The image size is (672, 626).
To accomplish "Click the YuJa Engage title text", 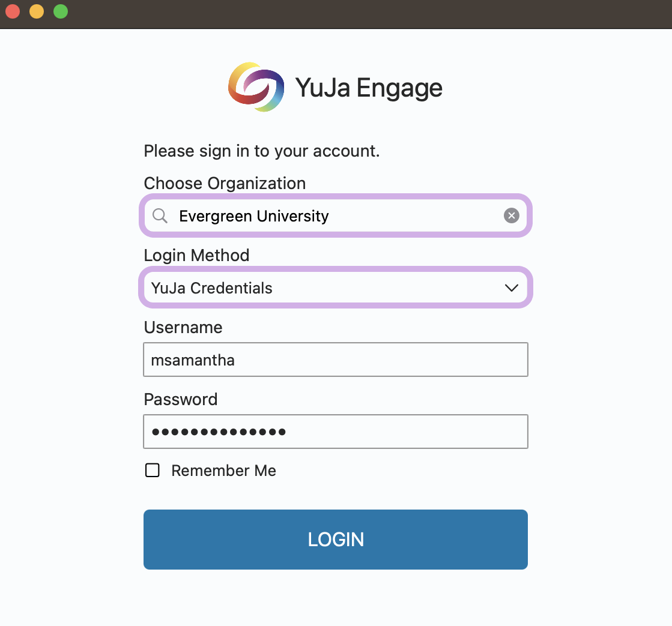I will 369,88.
